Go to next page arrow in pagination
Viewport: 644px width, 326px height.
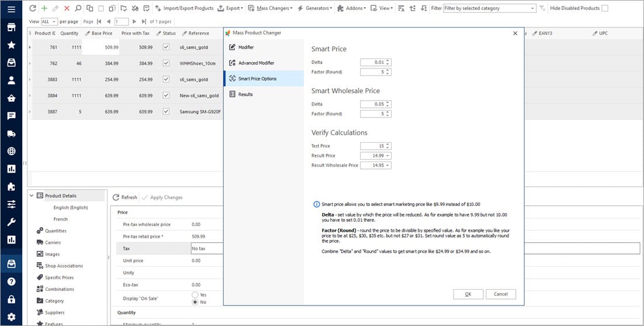click(134, 22)
